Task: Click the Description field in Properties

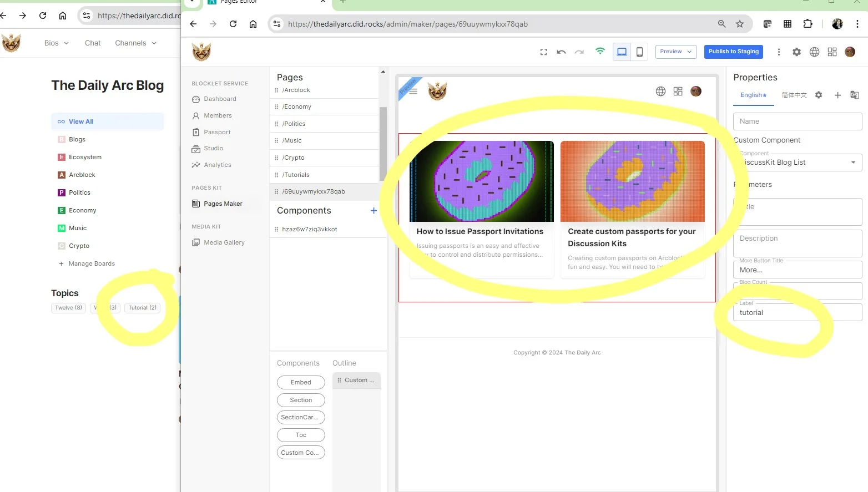Action: (x=798, y=244)
